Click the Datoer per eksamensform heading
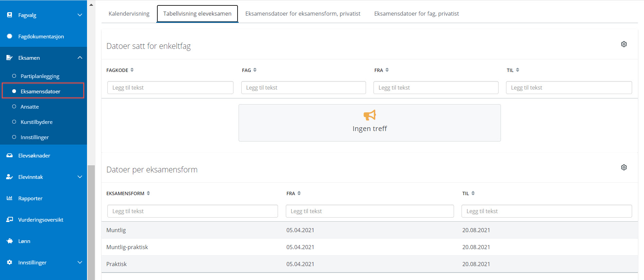 click(152, 170)
